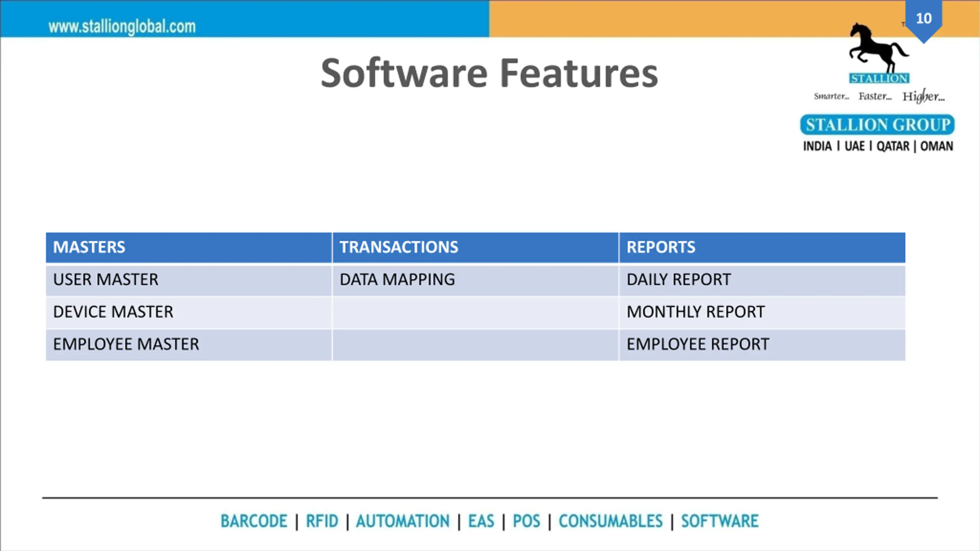Select the EMPLOYEE MASTER cell
This screenshot has height=551, width=980.
[189, 344]
